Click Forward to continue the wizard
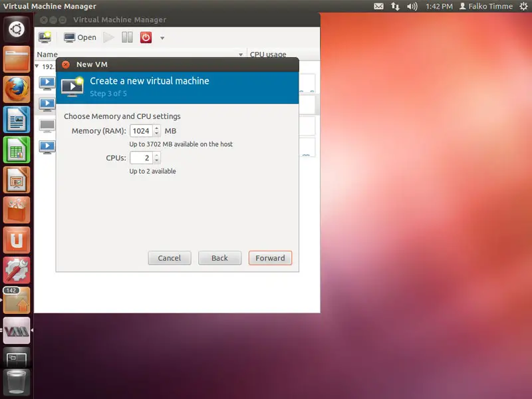This screenshot has width=532, height=399. pyautogui.click(x=270, y=258)
